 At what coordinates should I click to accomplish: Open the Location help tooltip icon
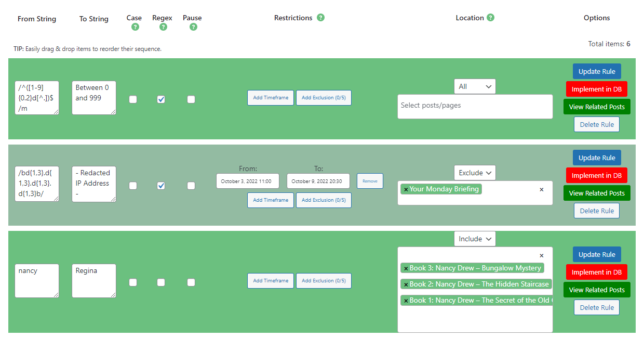(x=490, y=18)
